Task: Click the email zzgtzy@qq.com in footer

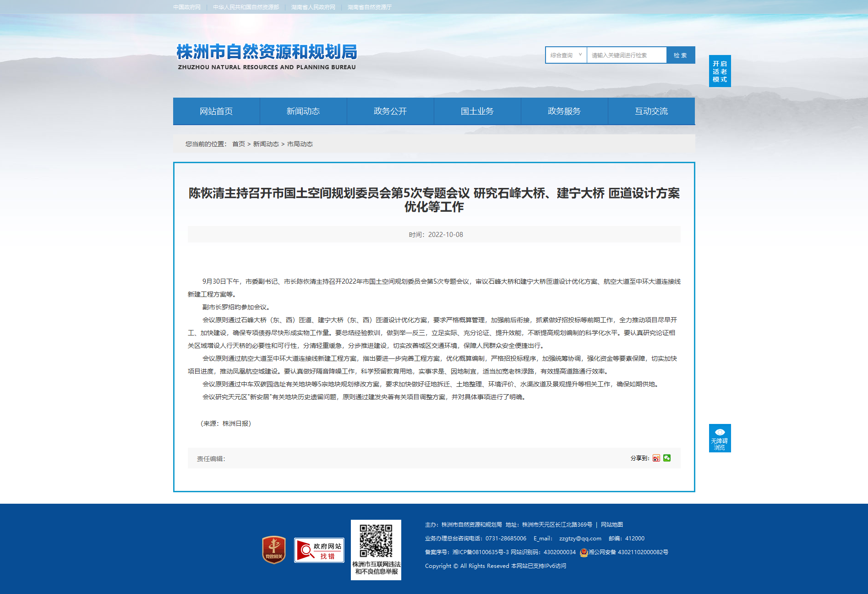Action: pyautogui.click(x=580, y=539)
